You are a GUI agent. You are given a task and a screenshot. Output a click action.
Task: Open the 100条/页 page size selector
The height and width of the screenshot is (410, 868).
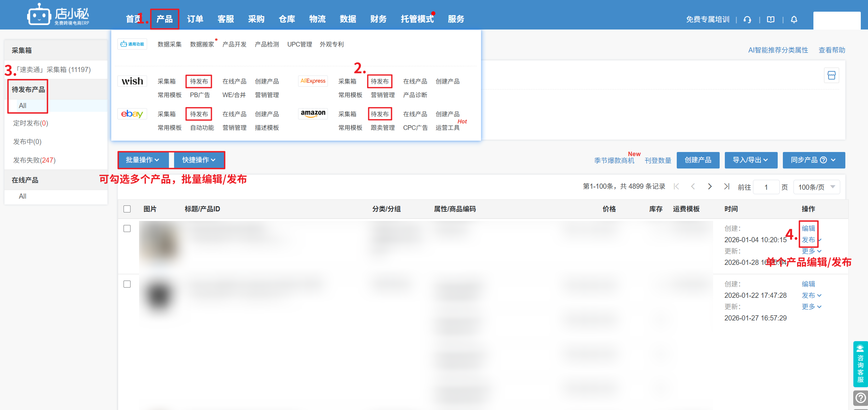(x=816, y=187)
